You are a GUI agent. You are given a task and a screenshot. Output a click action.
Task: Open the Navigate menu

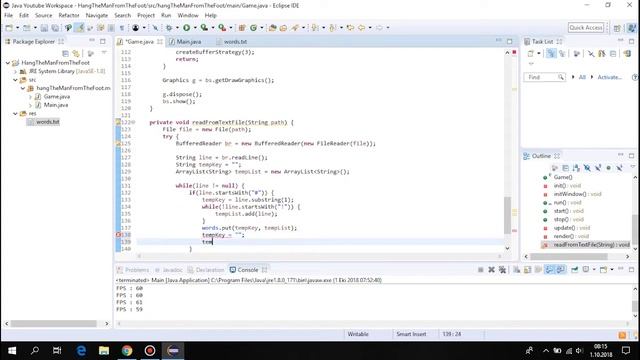click(97, 15)
